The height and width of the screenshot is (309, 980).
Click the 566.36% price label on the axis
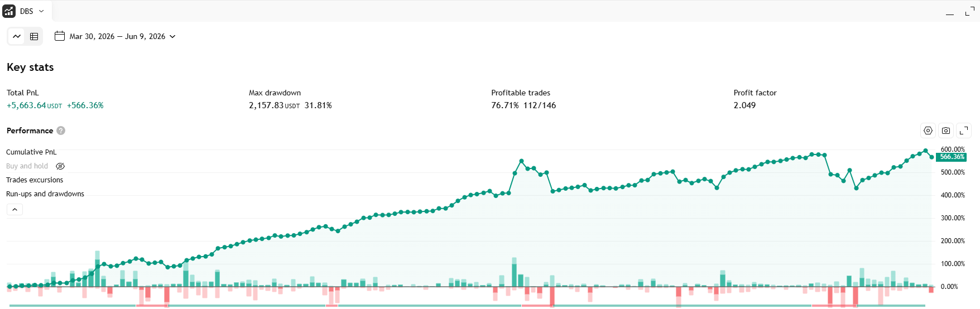tap(951, 157)
